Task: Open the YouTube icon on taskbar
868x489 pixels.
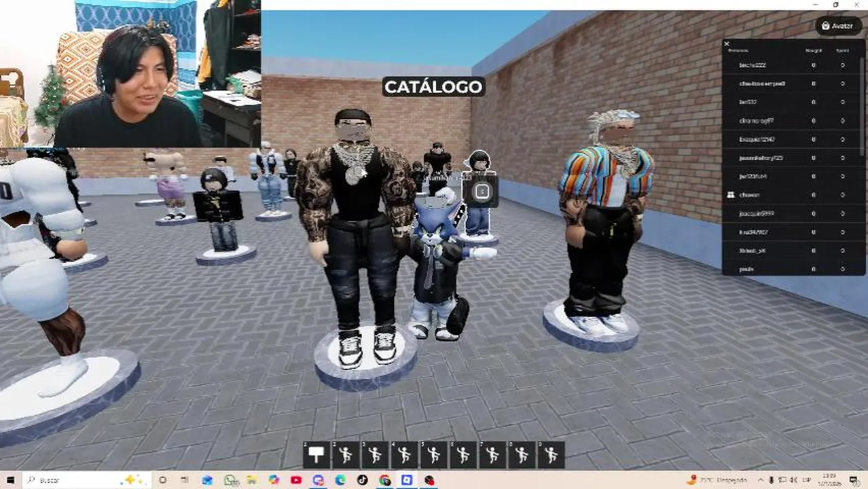Action: (295, 480)
